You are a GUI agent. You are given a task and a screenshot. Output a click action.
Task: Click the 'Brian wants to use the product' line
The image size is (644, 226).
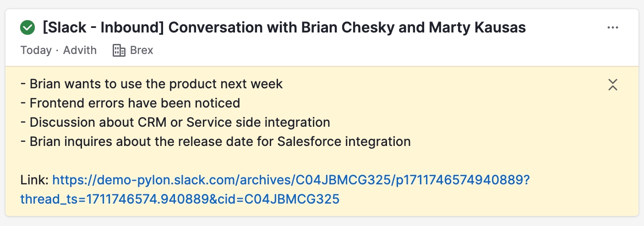(x=152, y=84)
